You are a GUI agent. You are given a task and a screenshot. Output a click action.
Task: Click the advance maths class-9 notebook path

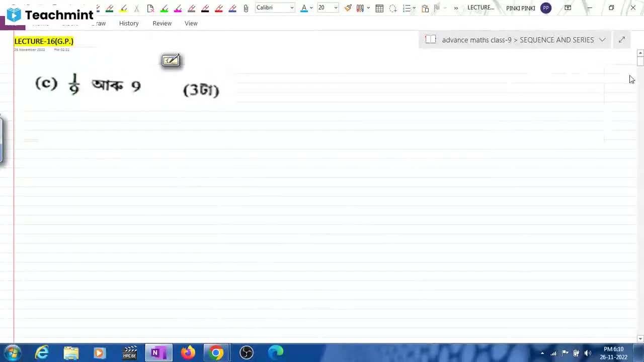pos(476,40)
